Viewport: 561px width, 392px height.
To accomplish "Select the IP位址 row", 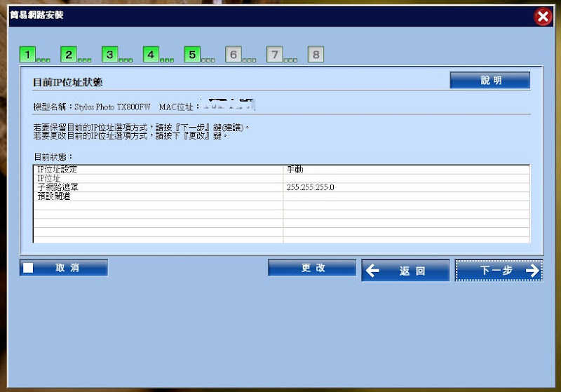I will pyautogui.click(x=281, y=179).
